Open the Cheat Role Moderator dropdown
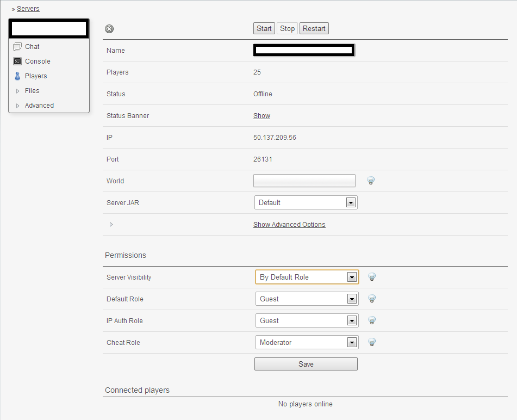This screenshot has width=517, height=420. 307,342
